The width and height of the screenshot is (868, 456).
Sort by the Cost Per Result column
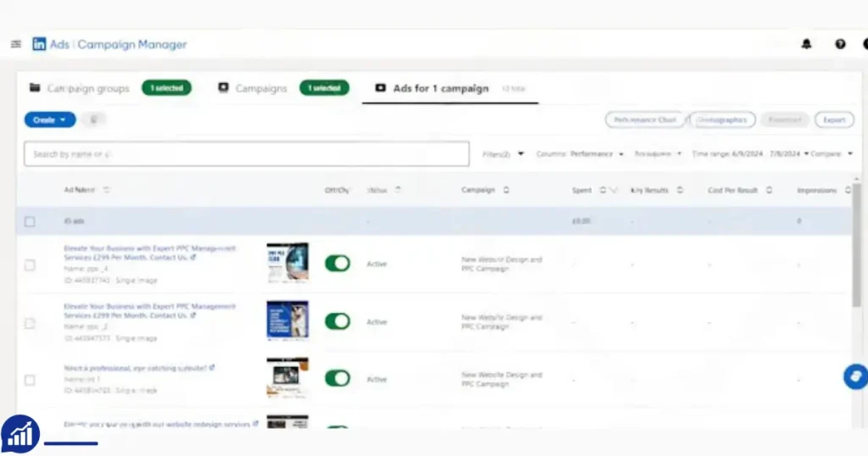coord(769,190)
